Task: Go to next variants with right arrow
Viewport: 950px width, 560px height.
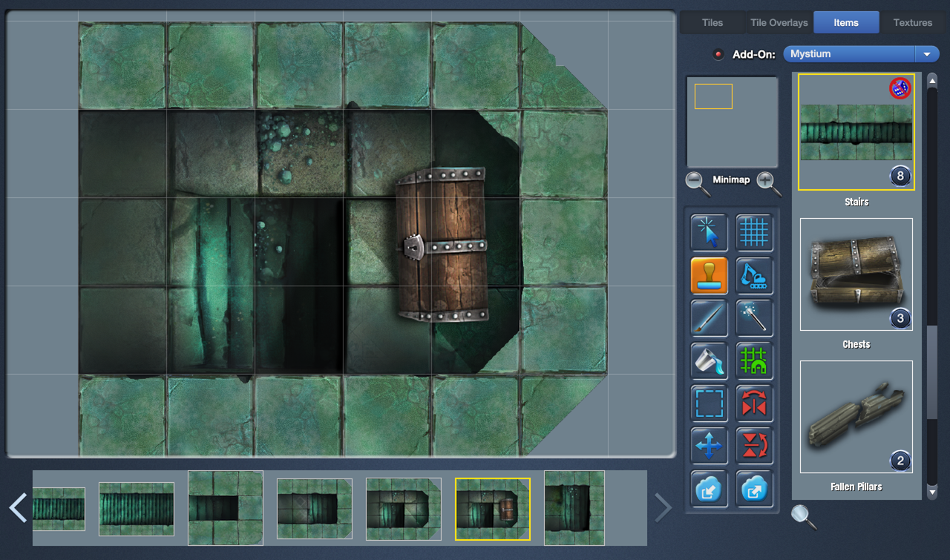Action: pos(663,508)
